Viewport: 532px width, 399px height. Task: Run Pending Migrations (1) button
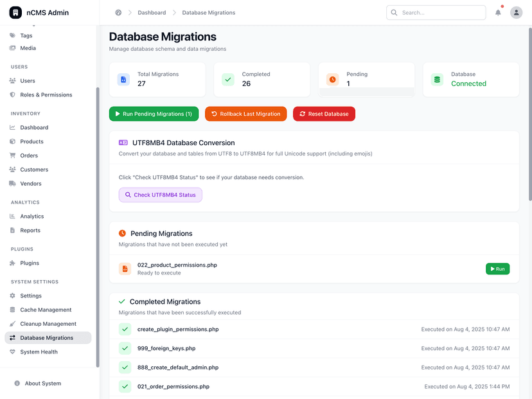[154, 114]
